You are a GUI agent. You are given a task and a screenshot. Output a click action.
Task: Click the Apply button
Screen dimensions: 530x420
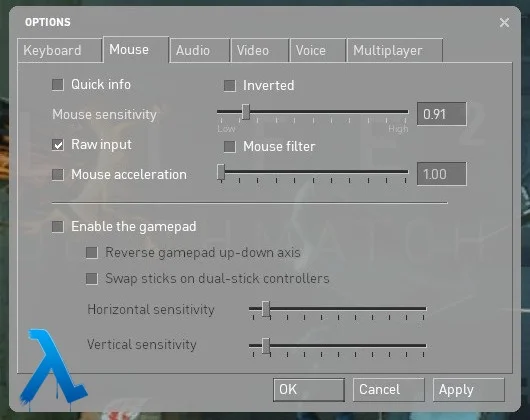[469, 390]
